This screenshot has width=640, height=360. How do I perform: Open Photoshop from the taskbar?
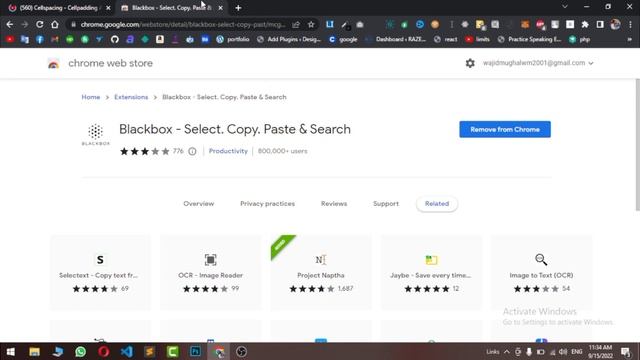pos(196,351)
